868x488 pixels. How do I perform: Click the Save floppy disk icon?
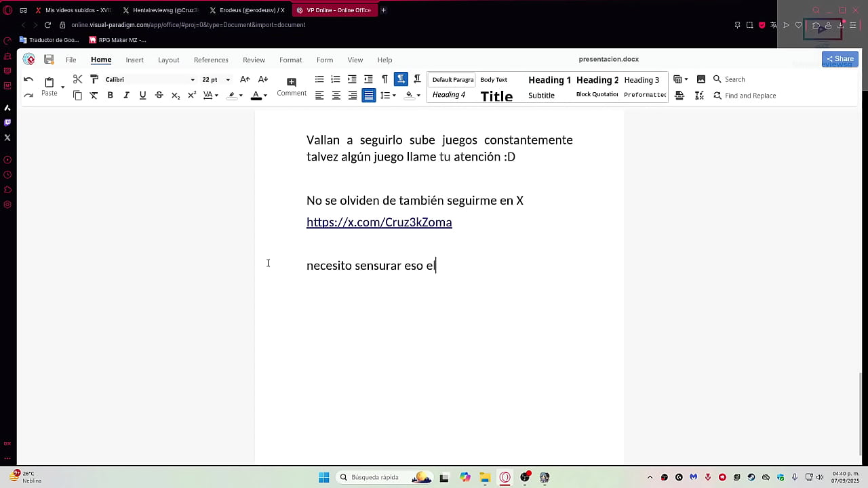pos(49,60)
